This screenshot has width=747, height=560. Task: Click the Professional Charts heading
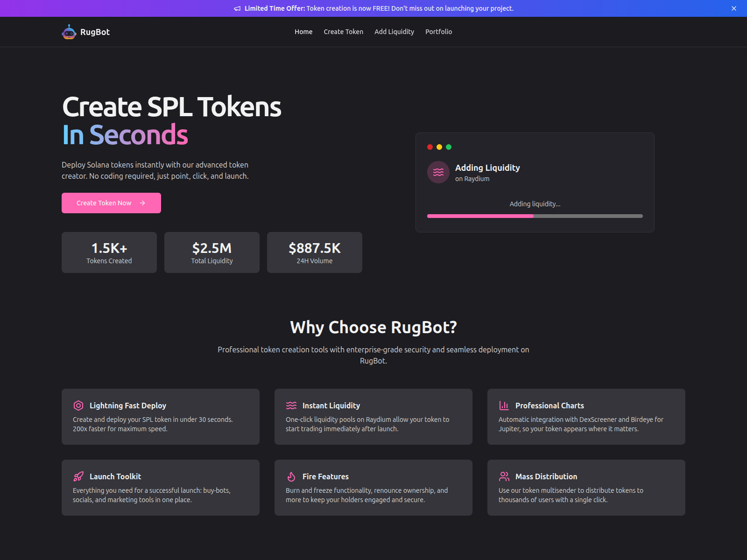point(550,406)
